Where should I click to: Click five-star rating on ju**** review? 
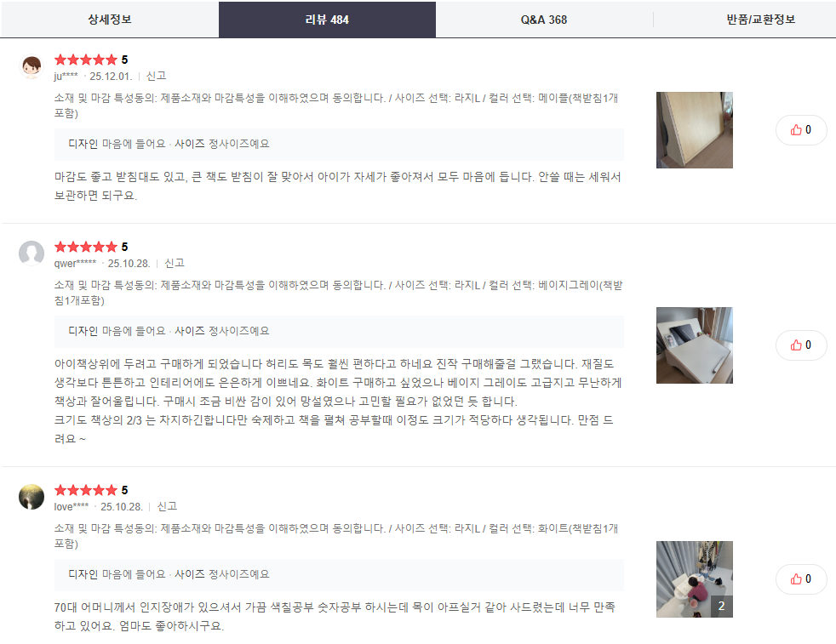(85, 60)
